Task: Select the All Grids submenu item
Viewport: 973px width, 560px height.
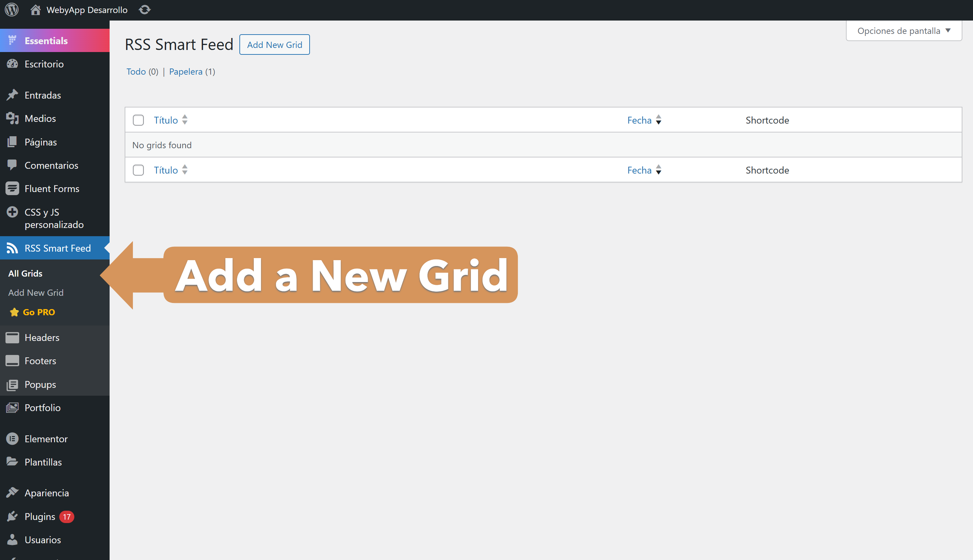Action: click(25, 273)
